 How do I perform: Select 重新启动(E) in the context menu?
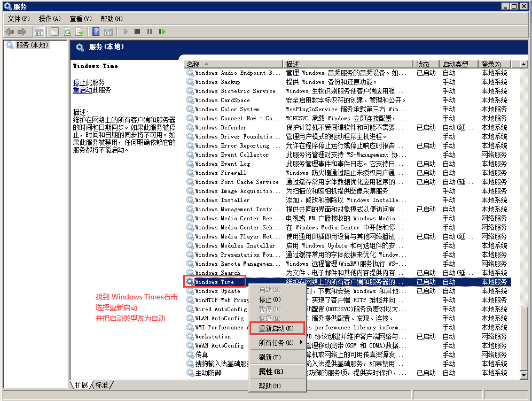coord(277,328)
